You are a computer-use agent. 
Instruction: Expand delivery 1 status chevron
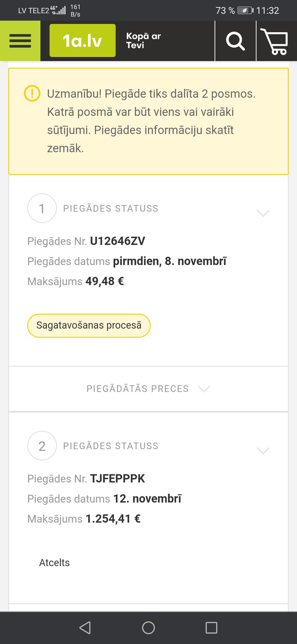263,213
